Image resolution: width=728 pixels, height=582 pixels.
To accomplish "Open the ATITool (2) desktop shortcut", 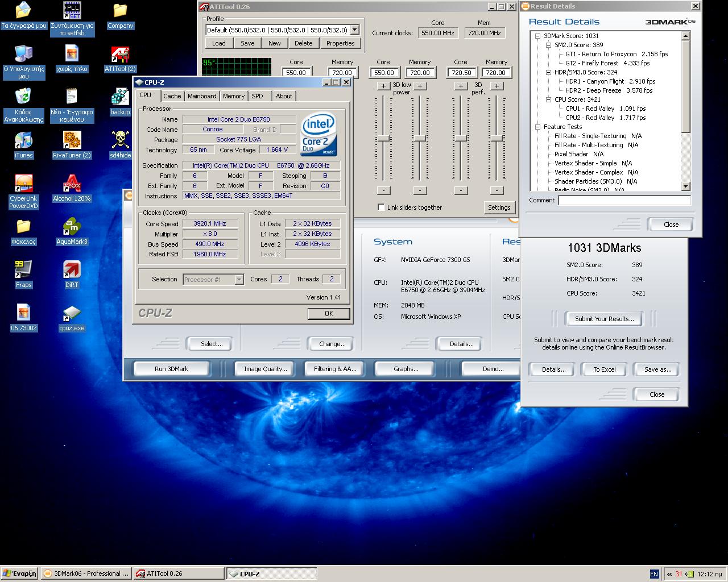I will (x=120, y=59).
